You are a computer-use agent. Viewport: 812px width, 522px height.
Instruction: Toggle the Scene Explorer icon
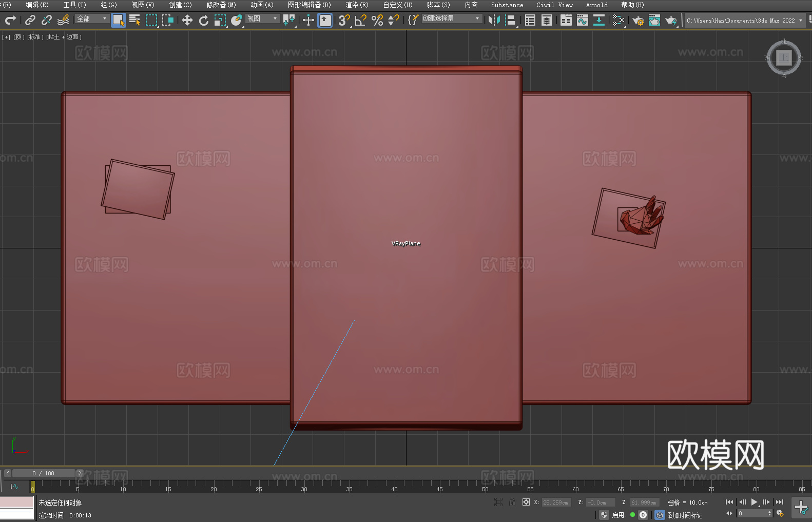(530, 20)
